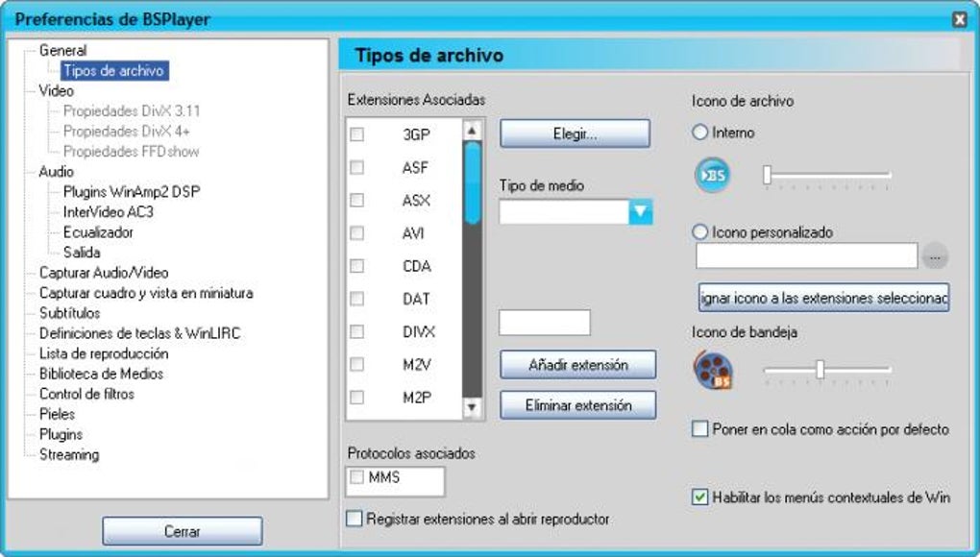The height and width of the screenshot is (557, 980).
Task: Click the Elegir... button
Action: click(x=575, y=133)
